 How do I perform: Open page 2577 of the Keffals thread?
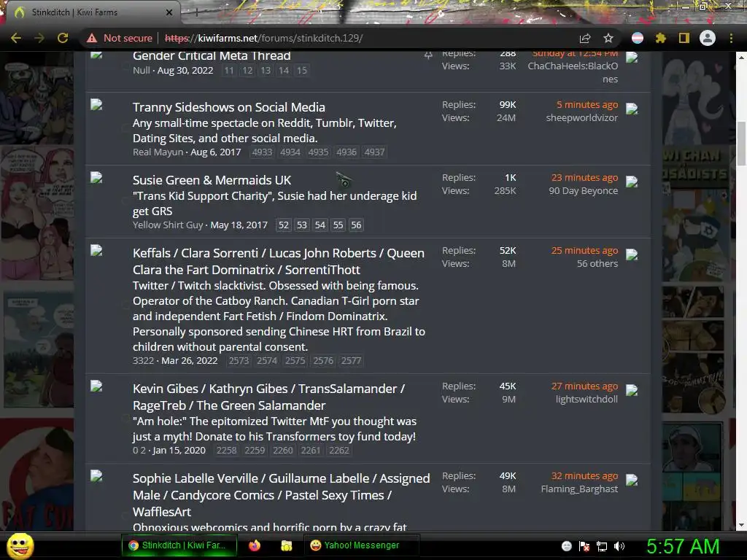351,360
